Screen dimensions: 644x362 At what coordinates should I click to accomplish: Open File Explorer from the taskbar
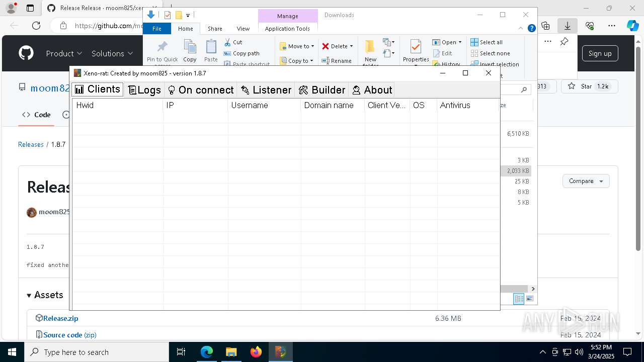click(x=231, y=352)
